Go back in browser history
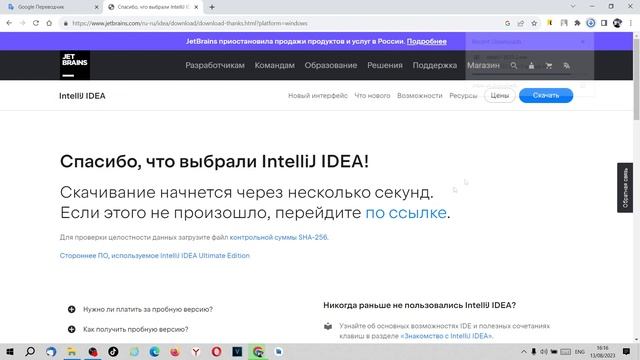 (9, 23)
